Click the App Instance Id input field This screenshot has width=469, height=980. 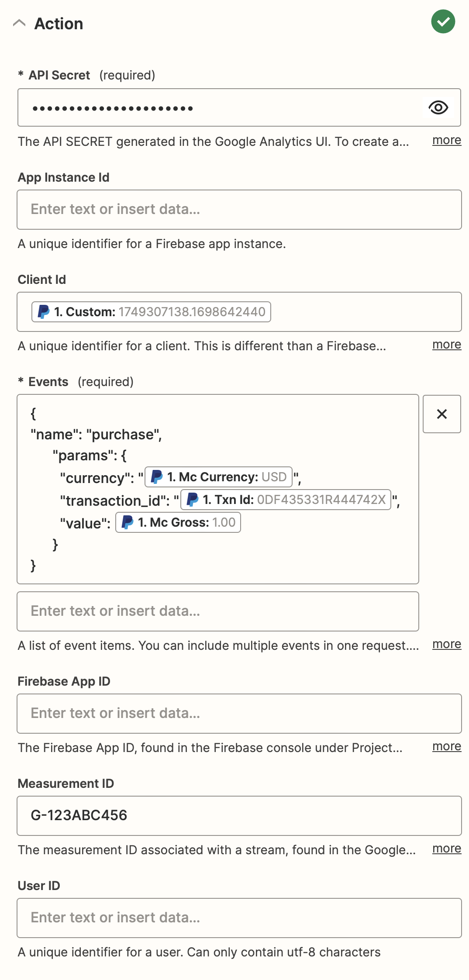(x=239, y=210)
